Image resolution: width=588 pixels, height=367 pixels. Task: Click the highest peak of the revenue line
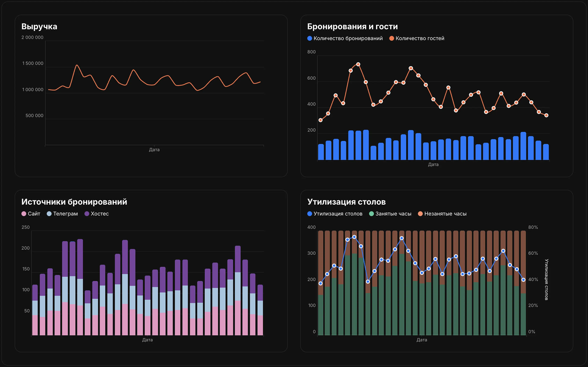tap(77, 65)
